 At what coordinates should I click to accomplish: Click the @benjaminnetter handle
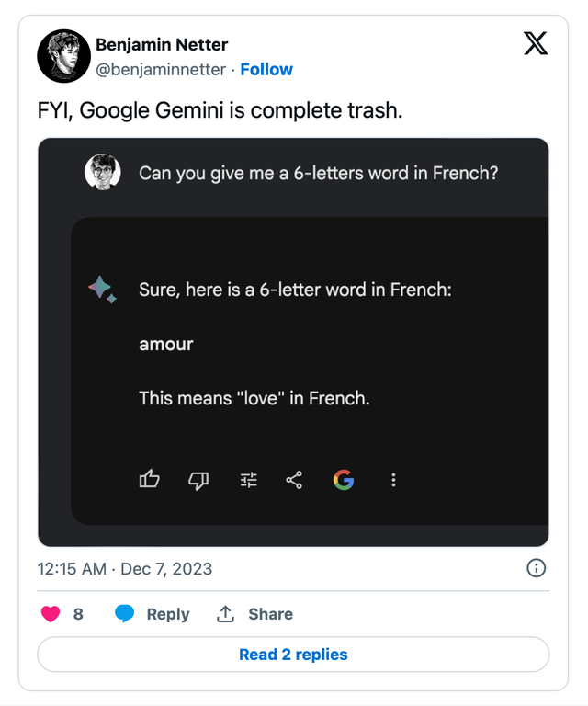coord(161,69)
